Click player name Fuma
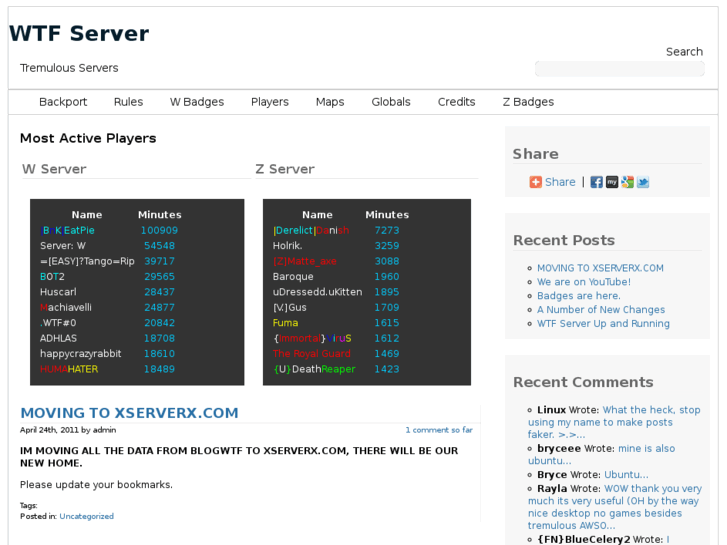 [x=286, y=323]
